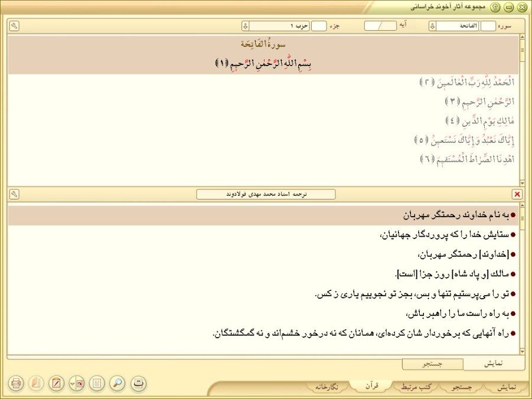Image resolution: width=532 pixels, height=399 pixels.
Task: Click the Juz number input field
Action: pos(319,26)
